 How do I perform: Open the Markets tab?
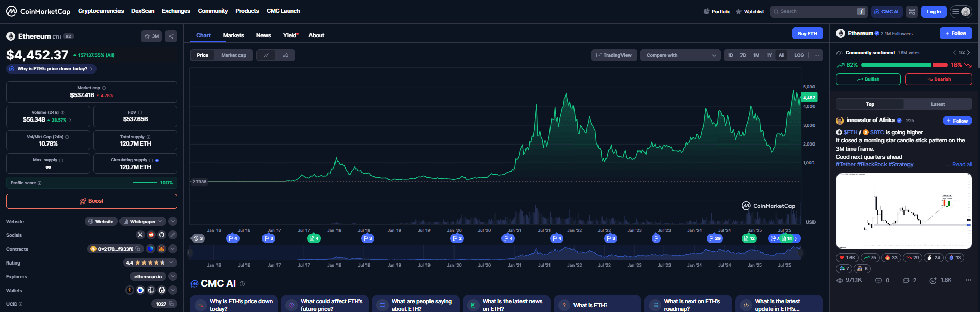233,35
